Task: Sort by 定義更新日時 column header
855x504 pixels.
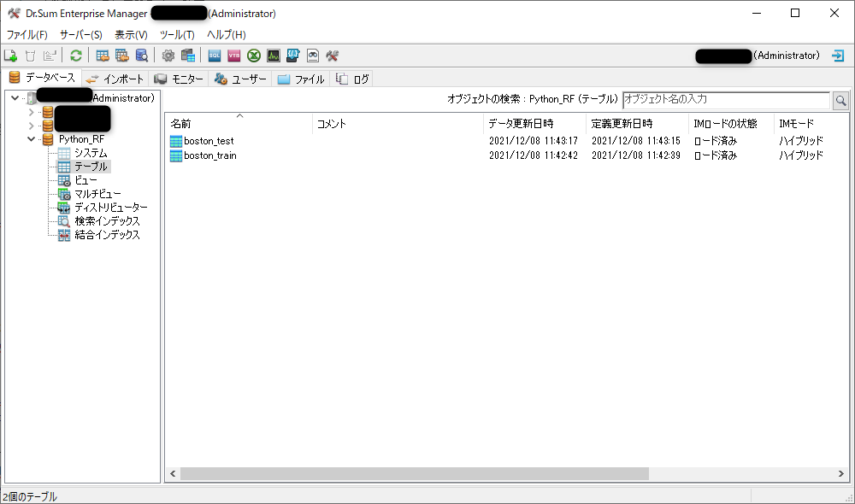Action: point(637,124)
